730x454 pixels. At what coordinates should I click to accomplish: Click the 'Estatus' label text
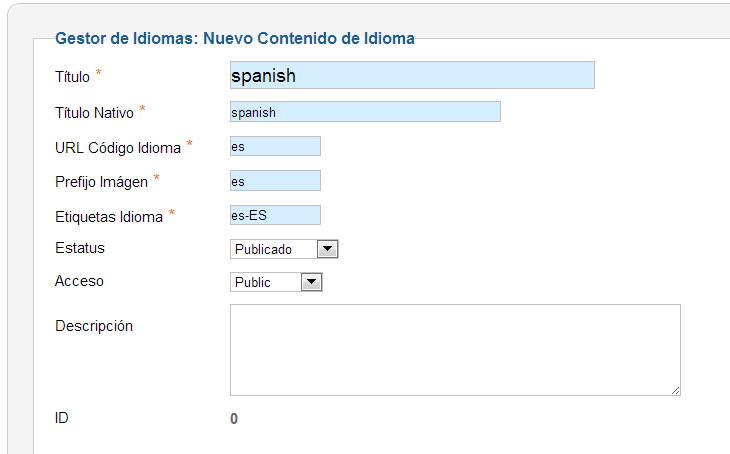pyautogui.click(x=80, y=248)
